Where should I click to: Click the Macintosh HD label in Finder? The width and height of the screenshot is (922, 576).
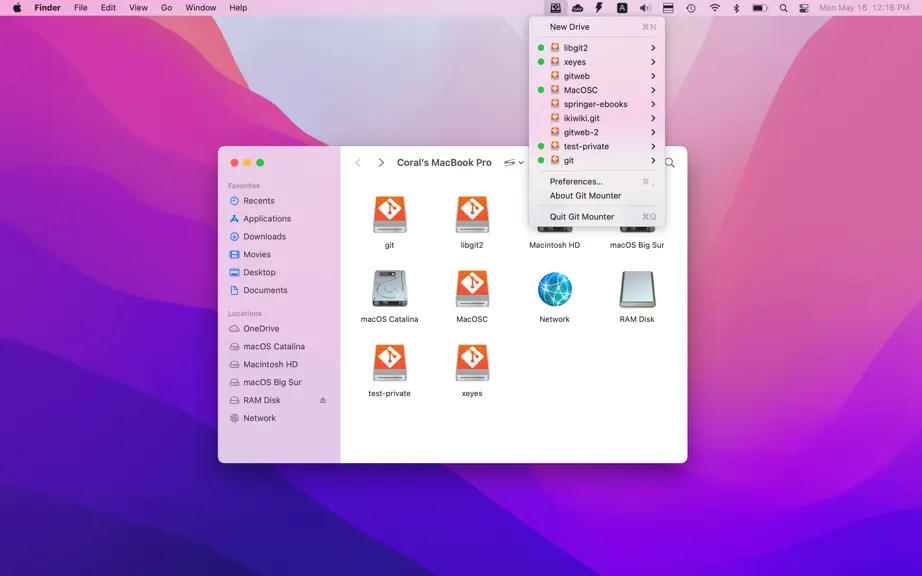554,245
